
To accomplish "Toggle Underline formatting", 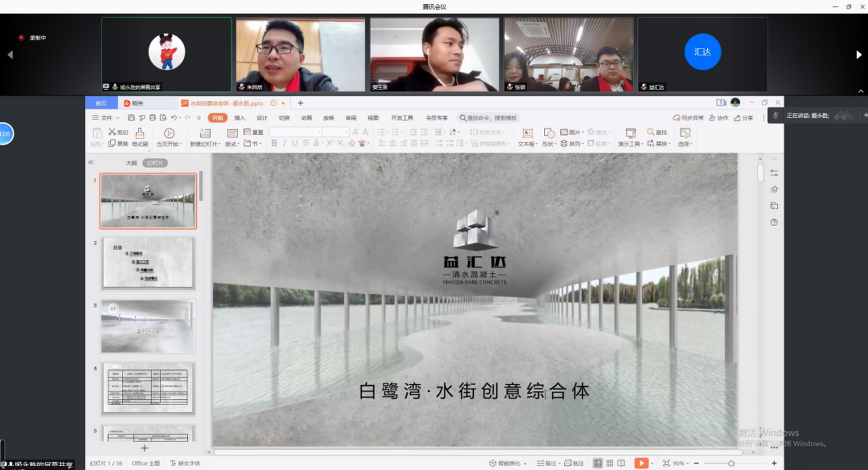I will pos(295,143).
